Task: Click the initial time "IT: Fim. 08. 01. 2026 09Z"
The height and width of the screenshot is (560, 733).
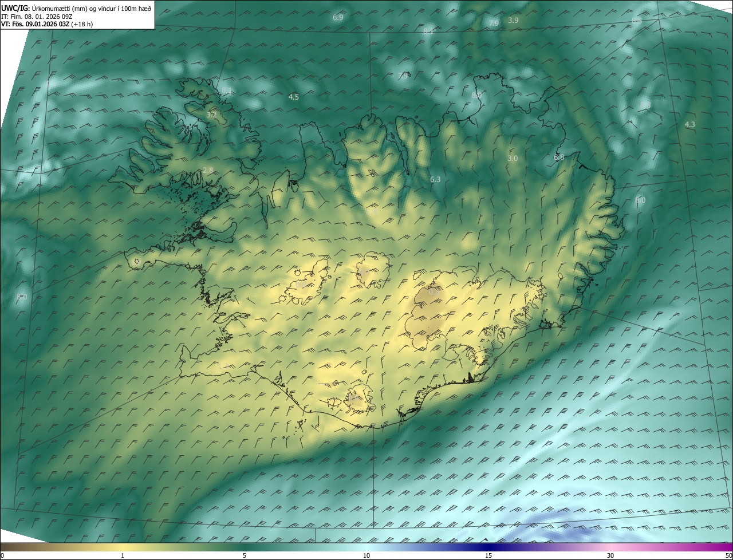Action: pyautogui.click(x=37, y=17)
